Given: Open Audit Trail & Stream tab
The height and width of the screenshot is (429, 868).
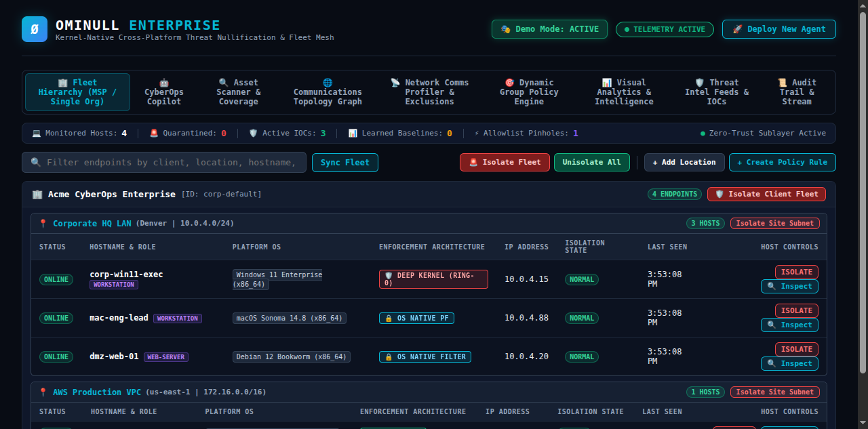Looking at the screenshot, I should 797,92.
